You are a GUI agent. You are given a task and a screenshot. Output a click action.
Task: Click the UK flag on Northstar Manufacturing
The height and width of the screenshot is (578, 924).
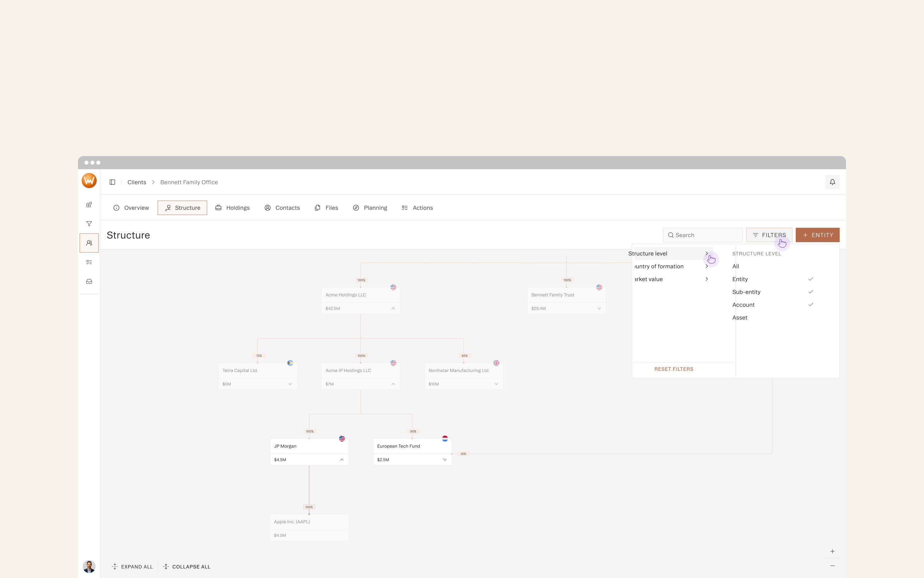click(496, 363)
